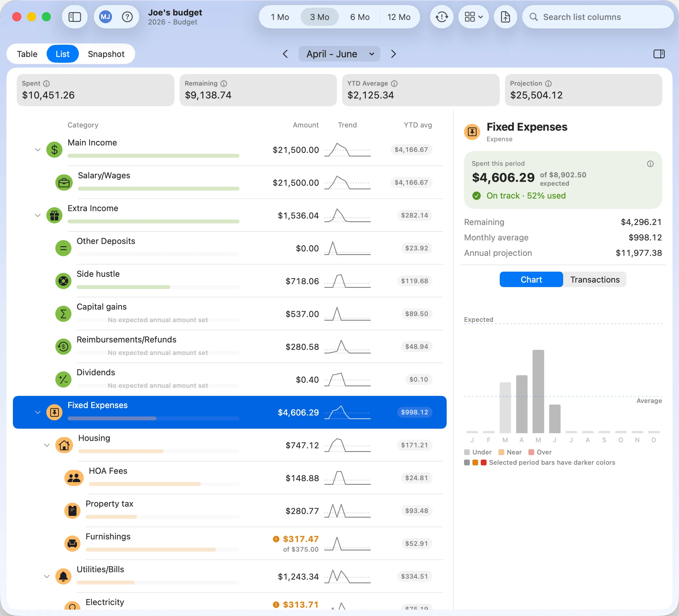
Task: Click the Utilities/Bills bell icon
Action: [63, 577]
